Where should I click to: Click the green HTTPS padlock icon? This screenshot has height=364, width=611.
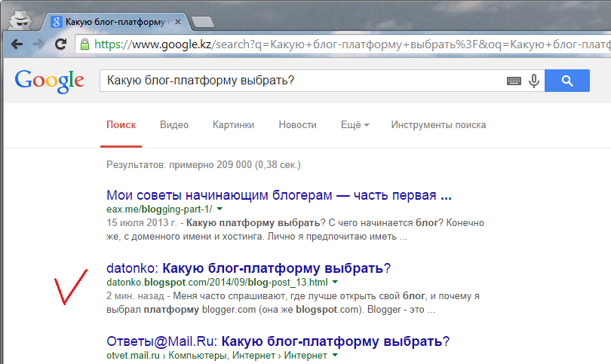point(84,44)
